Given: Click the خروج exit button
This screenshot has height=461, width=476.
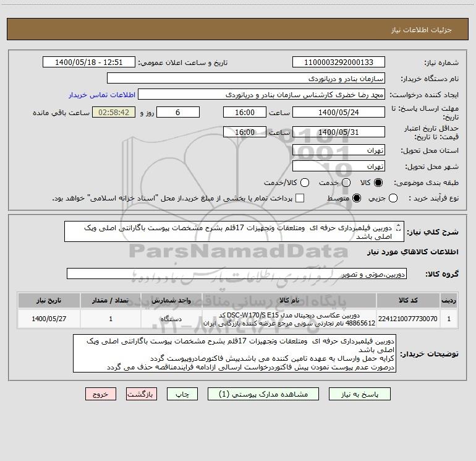Looking at the screenshot, I should (x=101, y=394).
